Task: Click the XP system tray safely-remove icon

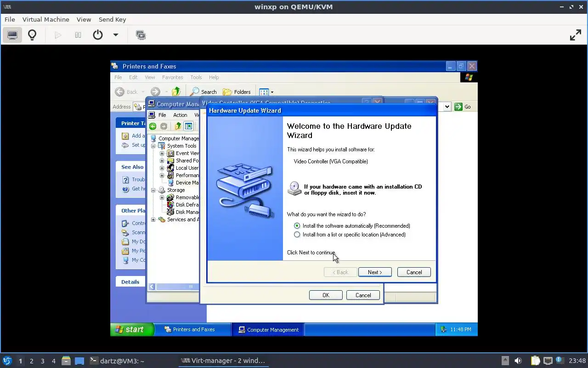Action: (443, 329)
